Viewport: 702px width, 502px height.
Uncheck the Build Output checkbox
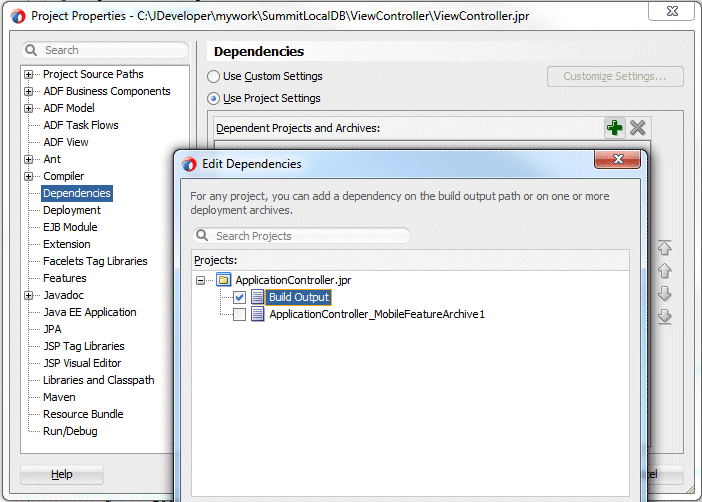239,297
